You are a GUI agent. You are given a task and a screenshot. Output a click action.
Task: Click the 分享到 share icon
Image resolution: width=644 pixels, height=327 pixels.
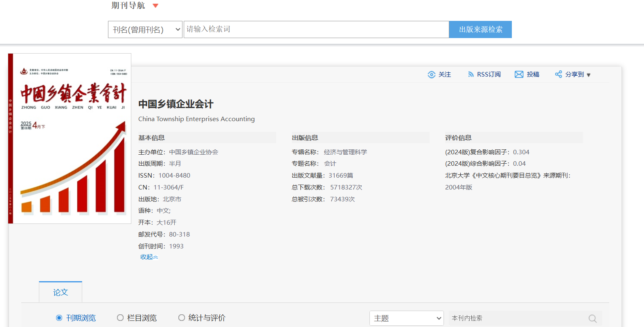pos(558,74)
